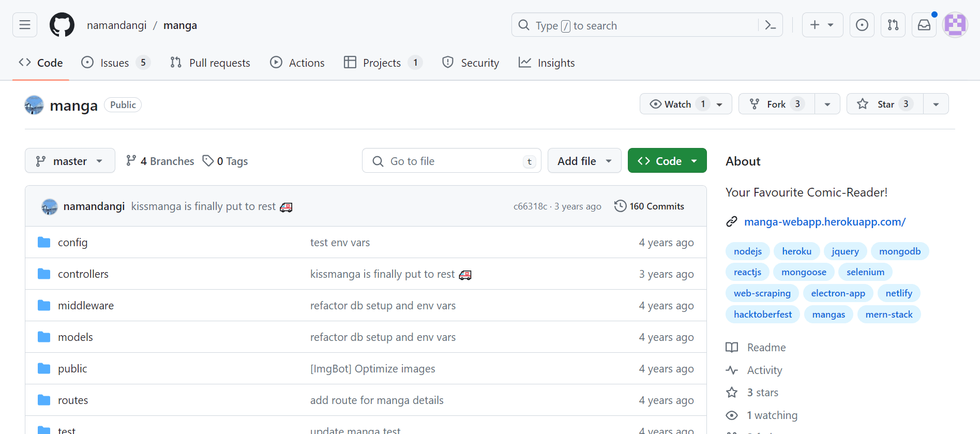
Task: Open the command palette icon
Action: click(x=770, y=25)
